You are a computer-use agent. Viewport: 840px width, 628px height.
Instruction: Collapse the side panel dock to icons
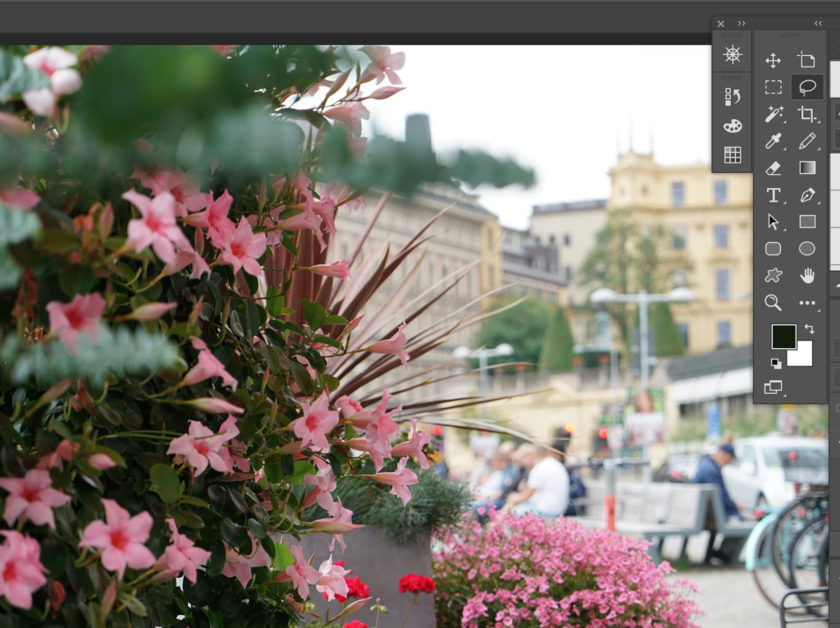pos(742,23)
